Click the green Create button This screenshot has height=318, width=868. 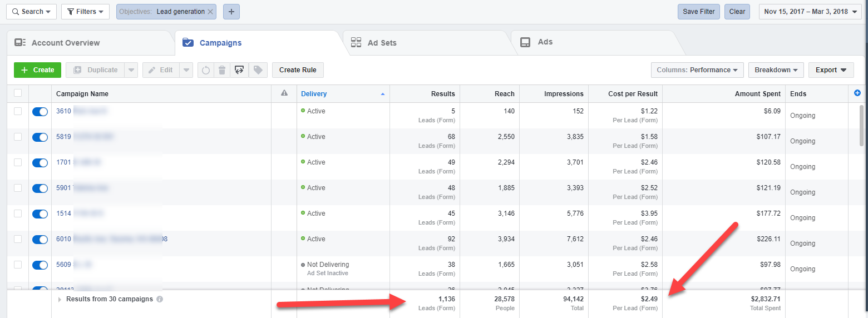coord(37,70)
